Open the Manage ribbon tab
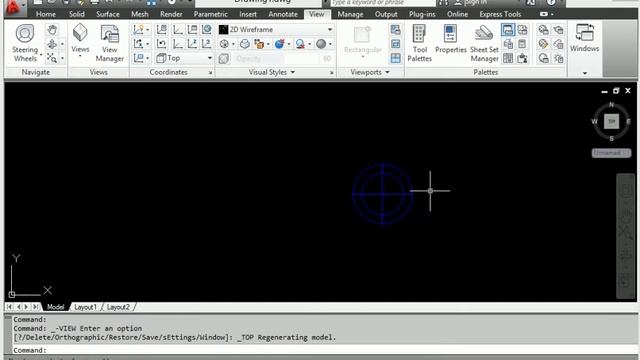Screen dimensions: 640x360 coord(350,14)
